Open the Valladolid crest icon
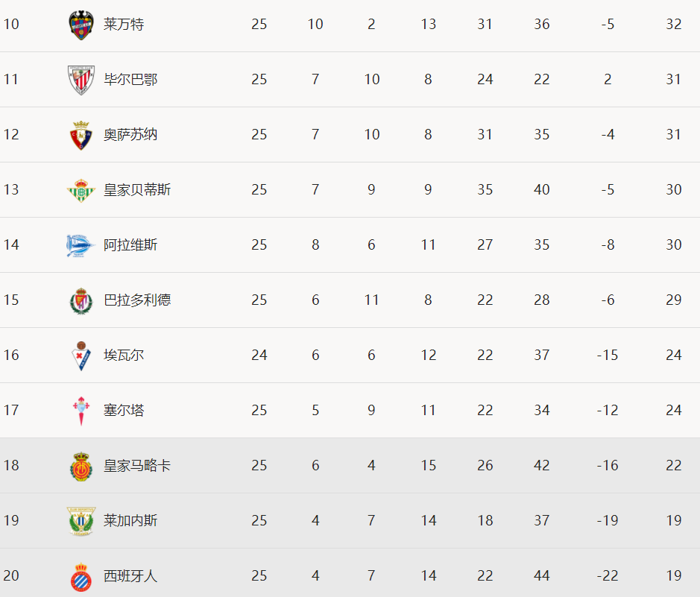Screen dimensions: 700x597 tap(81, 301)
